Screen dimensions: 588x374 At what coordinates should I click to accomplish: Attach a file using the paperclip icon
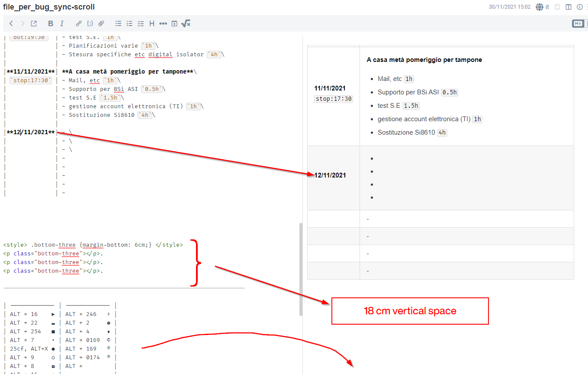click(x=101, y=23)
